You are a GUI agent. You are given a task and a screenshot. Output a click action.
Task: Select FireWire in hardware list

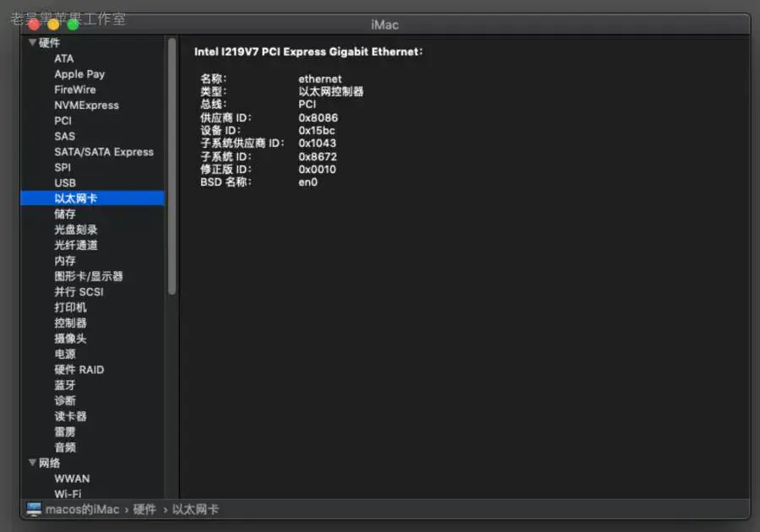75,90
